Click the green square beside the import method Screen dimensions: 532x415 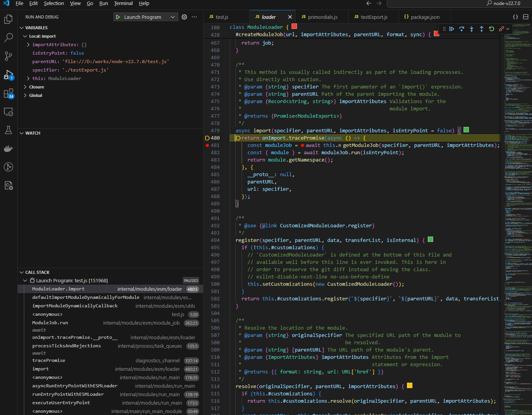pos(466,130)
